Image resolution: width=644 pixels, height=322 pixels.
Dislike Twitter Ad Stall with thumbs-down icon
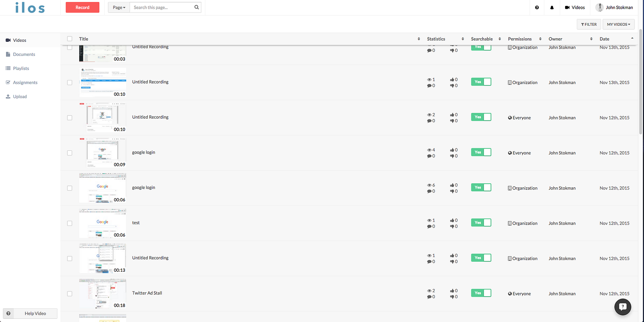(452, 297)
